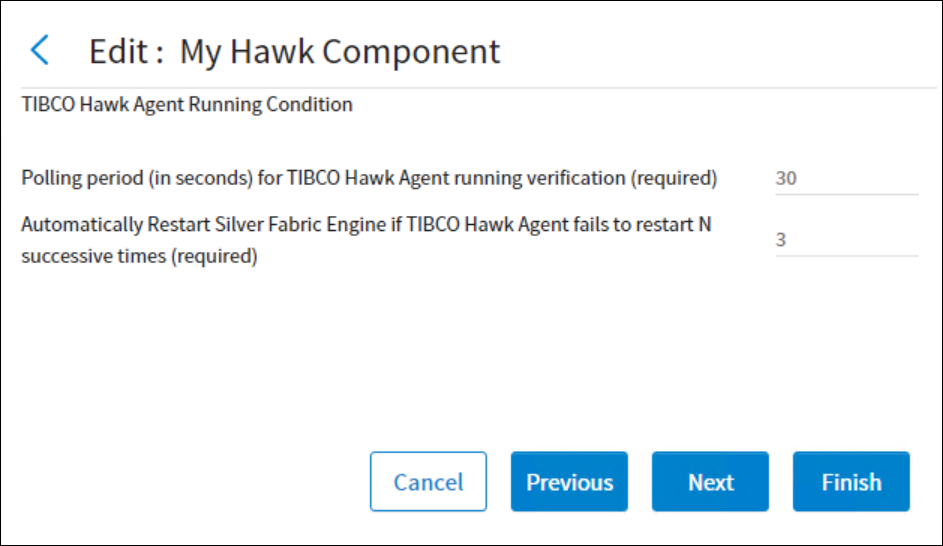Go to the Previous wizard step
This screenshot has width=943, height=546.
(x=569, y=482)
